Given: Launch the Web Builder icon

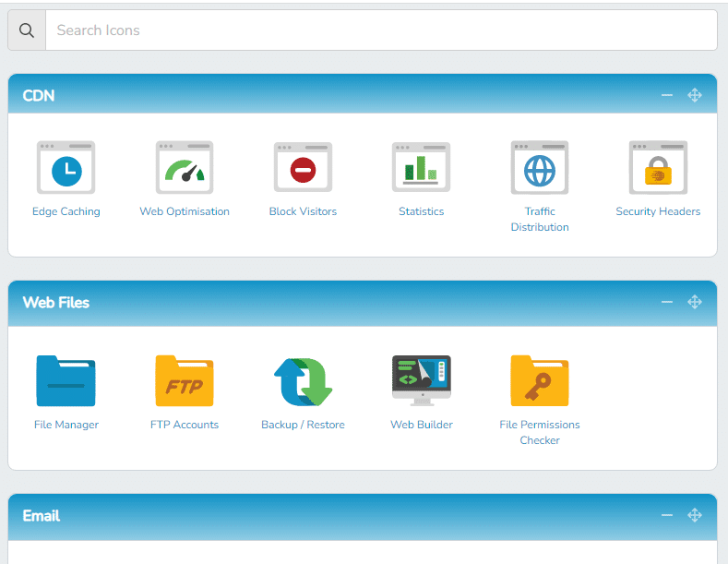Looking at the screenshot, I should point(421,381).
